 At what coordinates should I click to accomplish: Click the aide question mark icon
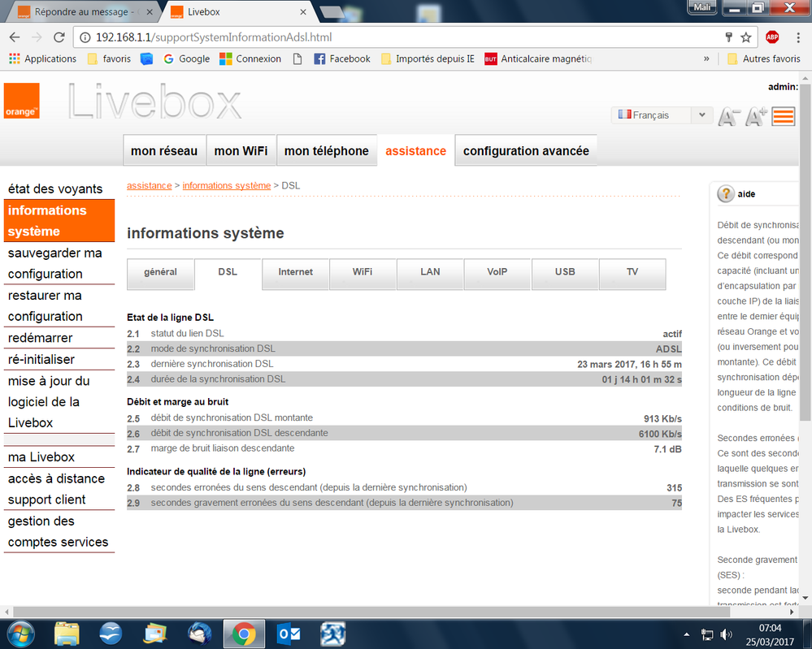(726, 194)
